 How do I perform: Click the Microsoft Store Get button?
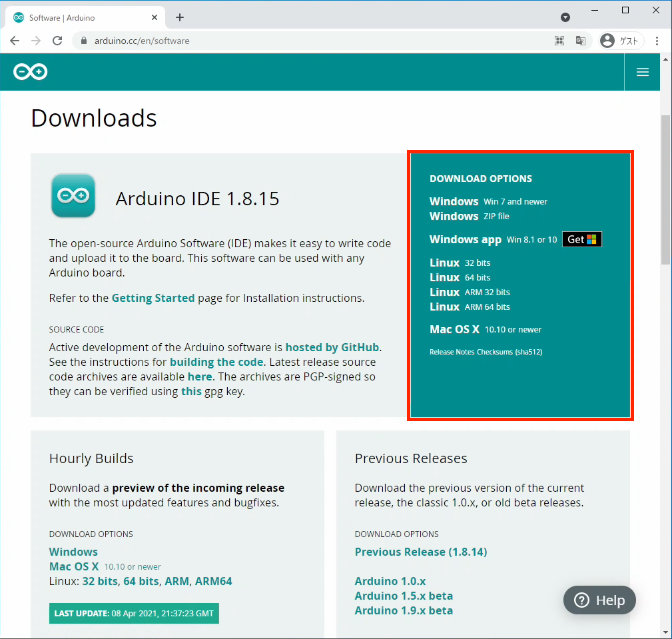(x=582, y=239)
